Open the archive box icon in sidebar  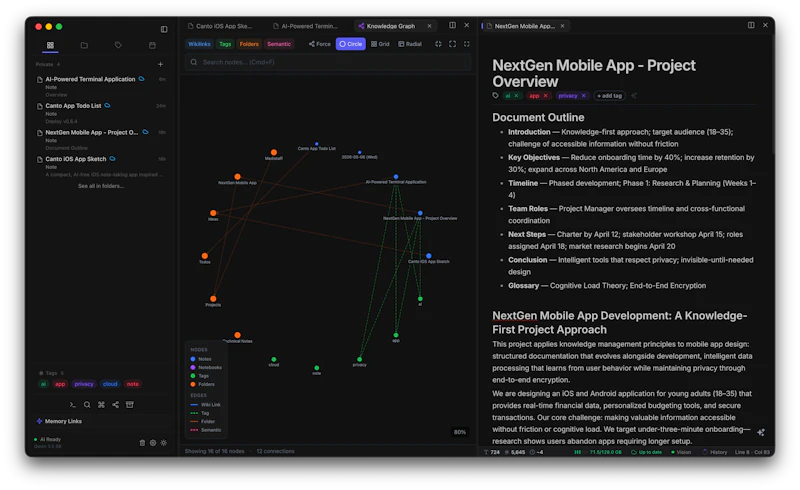tap(130, 405)
